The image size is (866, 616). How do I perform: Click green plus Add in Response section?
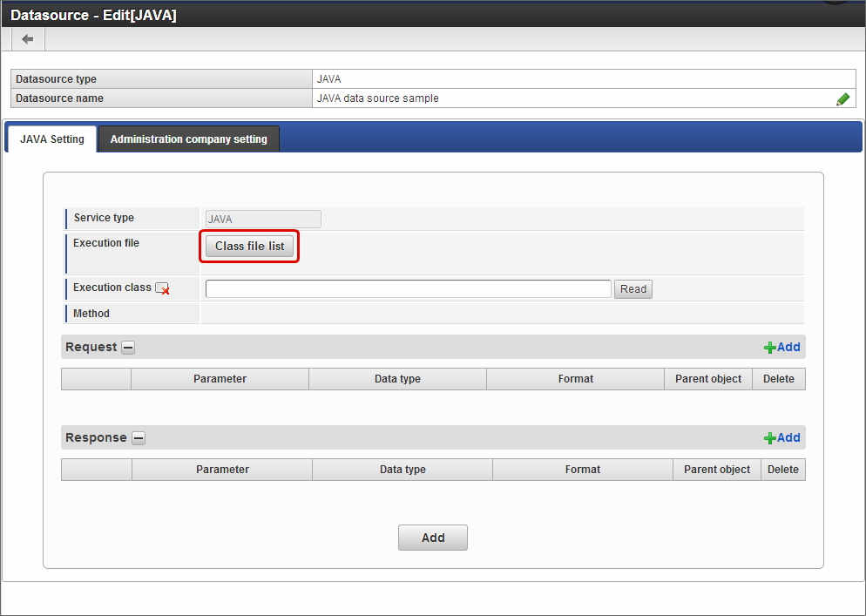781,437
